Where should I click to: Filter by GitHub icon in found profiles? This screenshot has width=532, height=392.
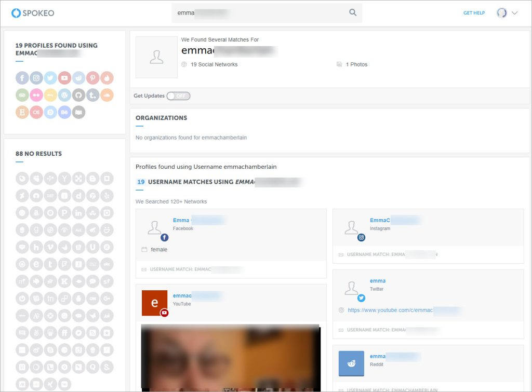coord(78,95)
